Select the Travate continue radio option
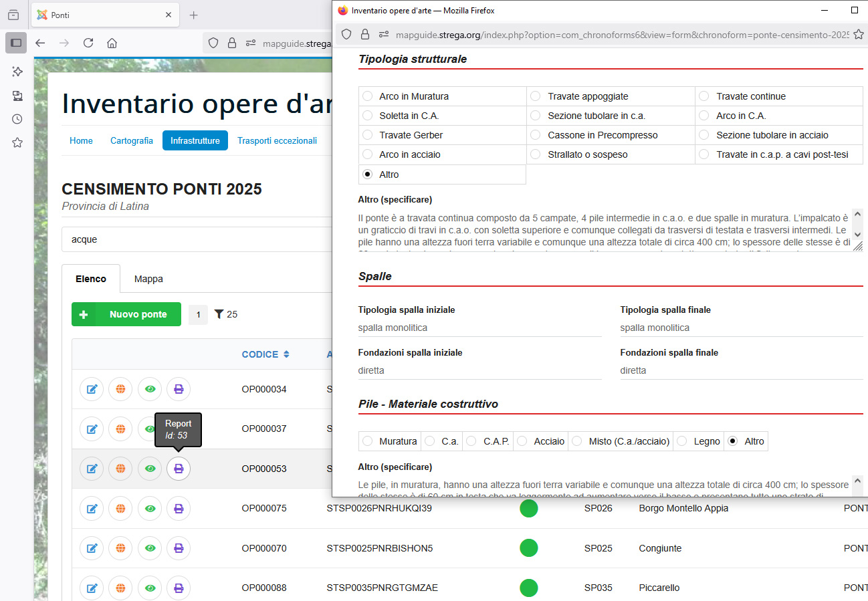The height and width of the screenshot is (601, 868). [x=705, y=96]
